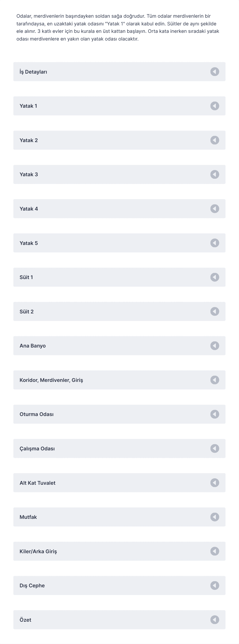The height and width of the screenshot is (644, 239).
Task: Select the Yatak 1 section label
Action: (28, 106)
